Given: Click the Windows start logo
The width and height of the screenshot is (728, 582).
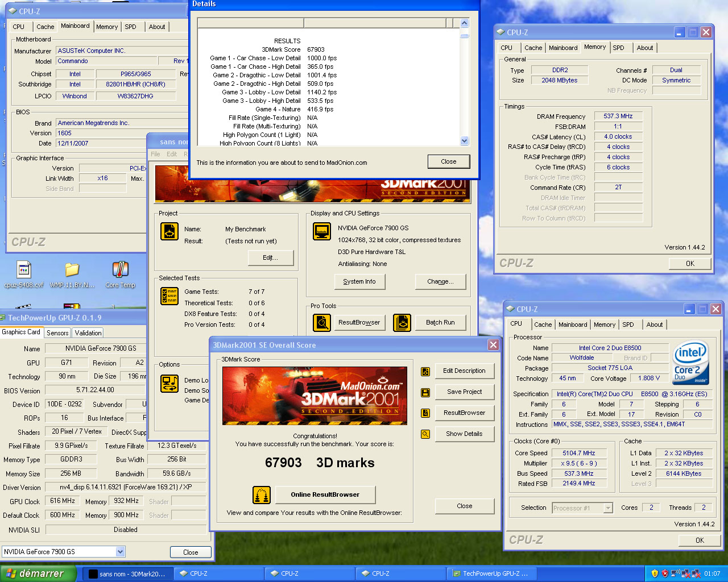Looking at the screenshot, I should point(11,573).
